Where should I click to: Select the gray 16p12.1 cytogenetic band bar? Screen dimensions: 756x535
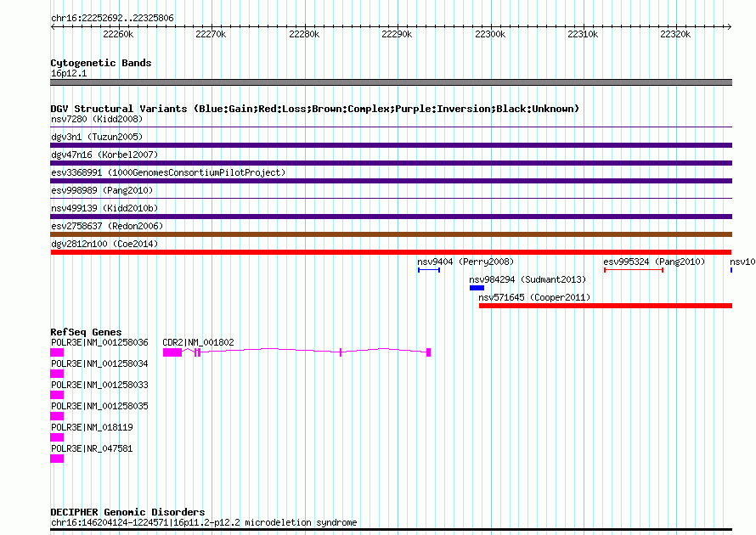click(391, 82)
